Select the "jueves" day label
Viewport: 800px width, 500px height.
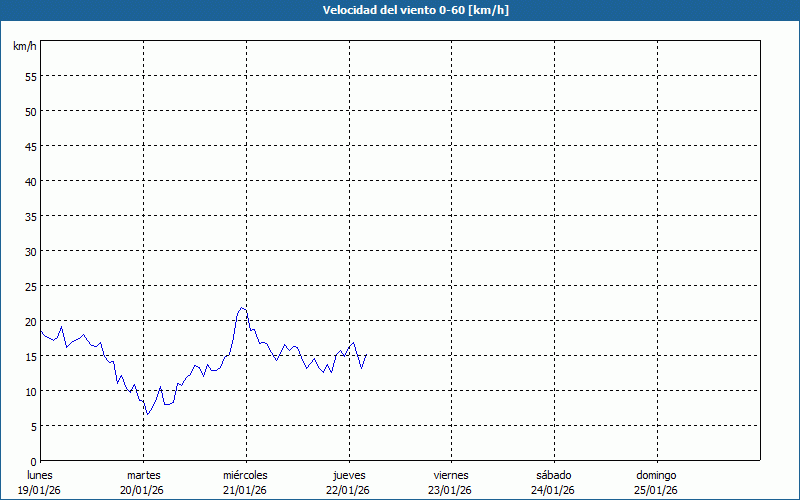tap(349, 475)
